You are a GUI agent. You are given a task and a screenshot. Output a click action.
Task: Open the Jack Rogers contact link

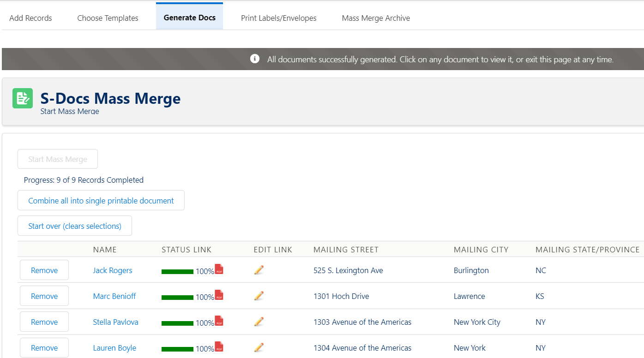click(113, 270)
